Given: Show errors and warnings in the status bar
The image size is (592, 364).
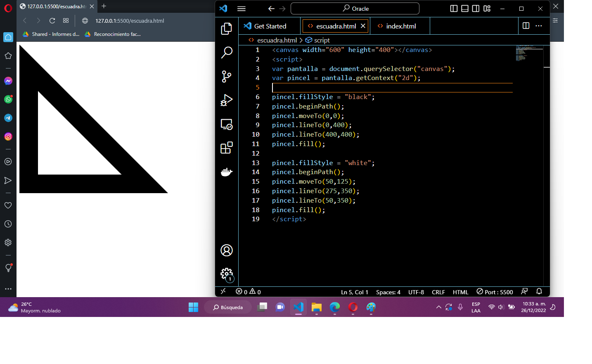Looking at the screenshot, I should pos(248,292).
